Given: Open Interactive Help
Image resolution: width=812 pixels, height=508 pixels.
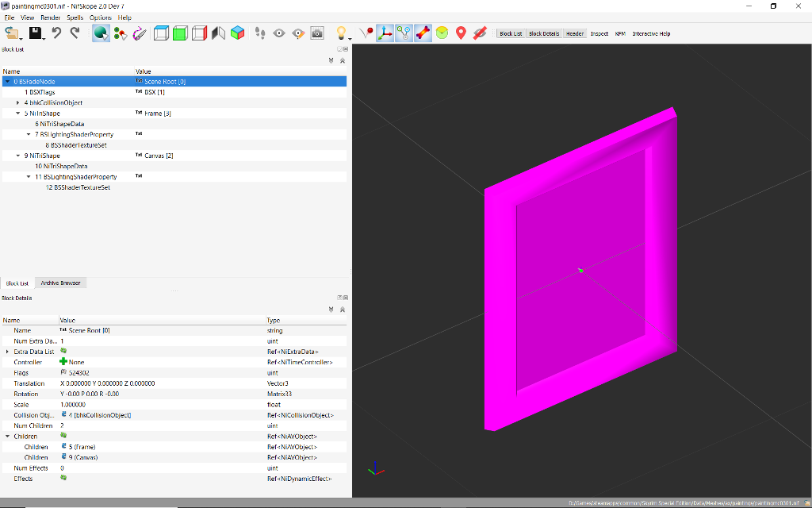Looking at the screenshot, I should click(x=652, y=33).
